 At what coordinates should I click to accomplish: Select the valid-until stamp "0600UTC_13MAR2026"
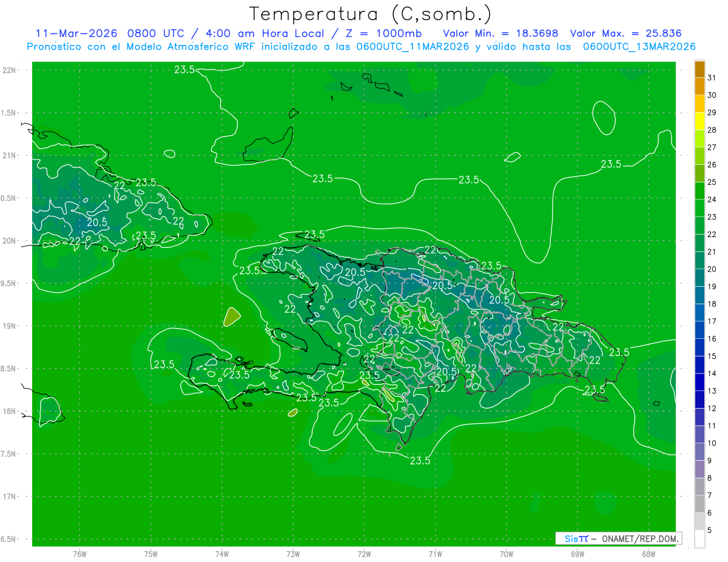click(x=639, y=47)
